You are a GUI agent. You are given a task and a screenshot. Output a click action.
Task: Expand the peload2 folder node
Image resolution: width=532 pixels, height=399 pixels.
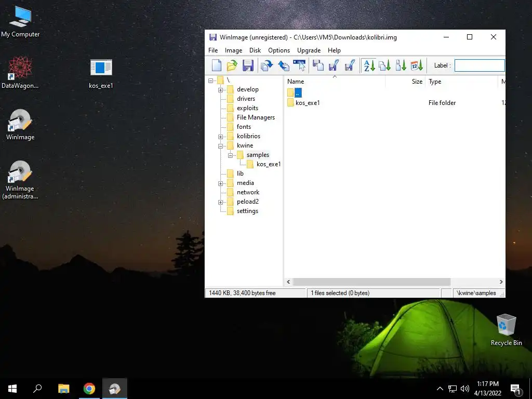pos(220,202)
